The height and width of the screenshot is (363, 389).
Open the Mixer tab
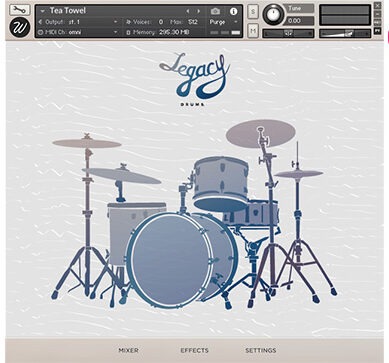point(128,350)
